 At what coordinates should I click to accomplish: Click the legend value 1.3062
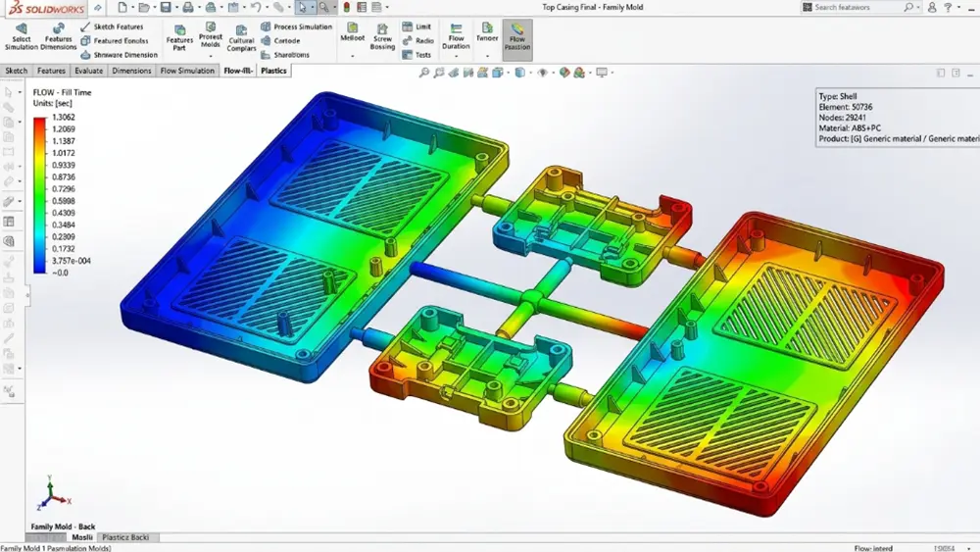pyautogui.click(x=64, y=117)
